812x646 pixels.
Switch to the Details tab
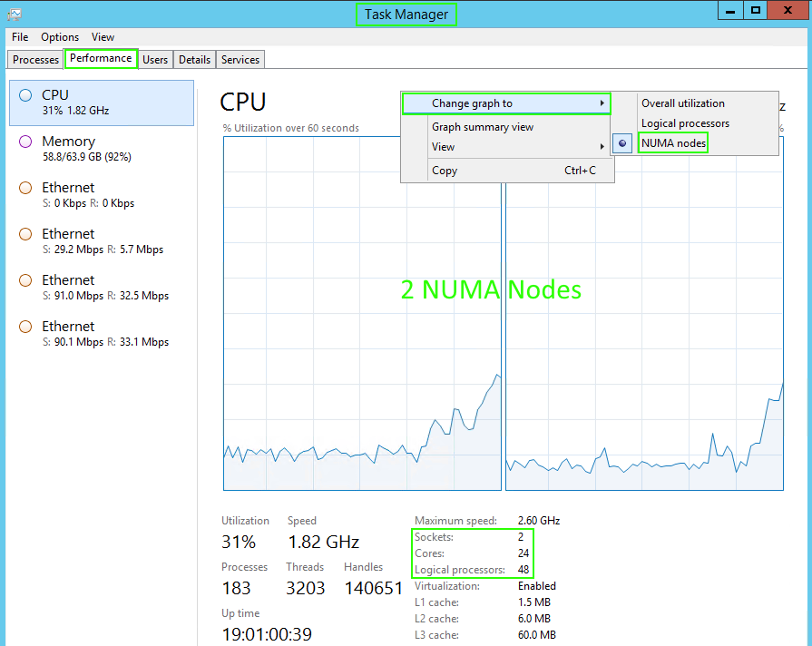pos(195,60)
